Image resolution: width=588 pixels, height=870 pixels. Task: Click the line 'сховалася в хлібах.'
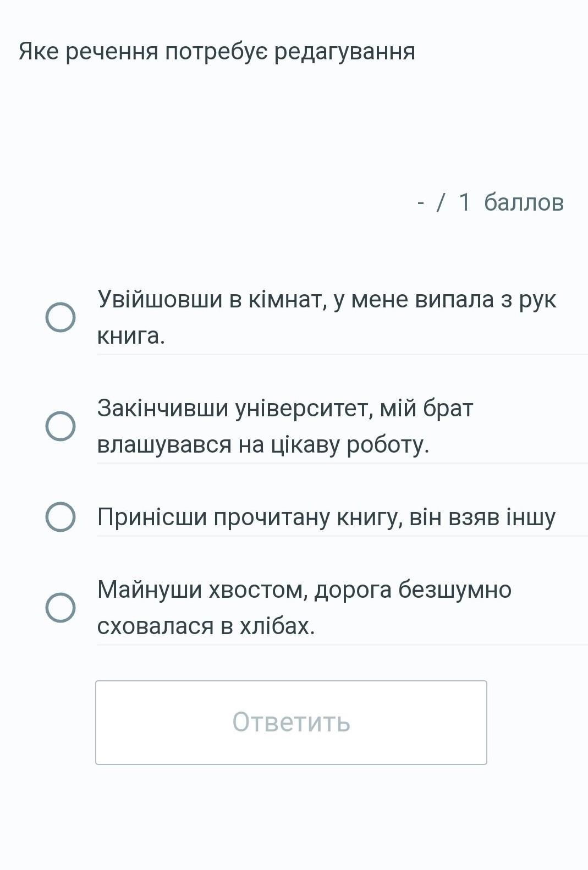(206, 626)
